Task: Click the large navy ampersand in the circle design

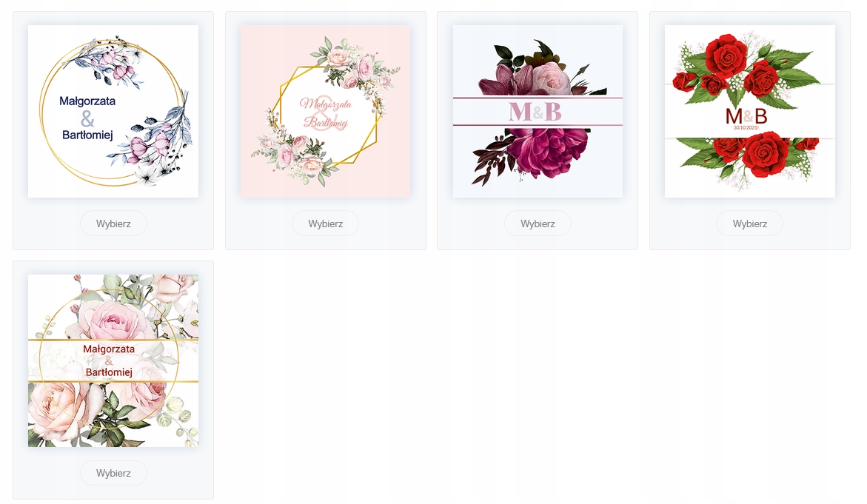Action: [87, 119]
